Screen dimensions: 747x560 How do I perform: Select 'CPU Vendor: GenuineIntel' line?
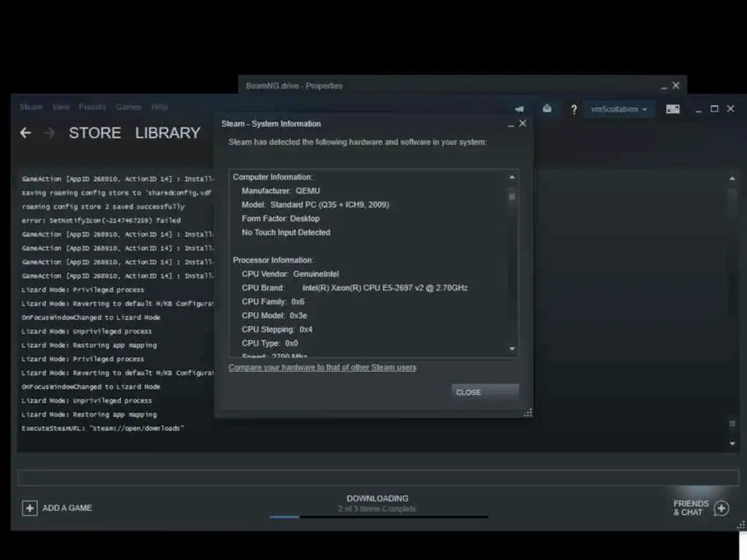click(290, 274)
